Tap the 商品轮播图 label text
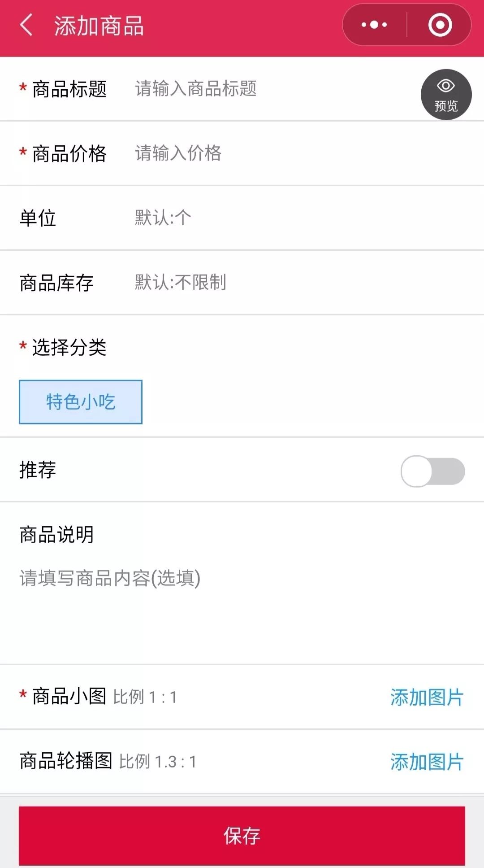This screenshot has height=868, width=484. [x=66, y=761]
